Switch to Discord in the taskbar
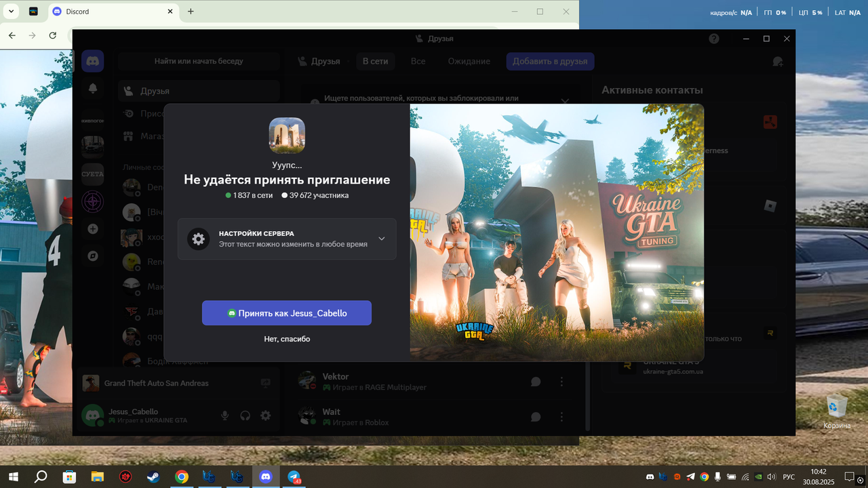 [x=265, y=476]
